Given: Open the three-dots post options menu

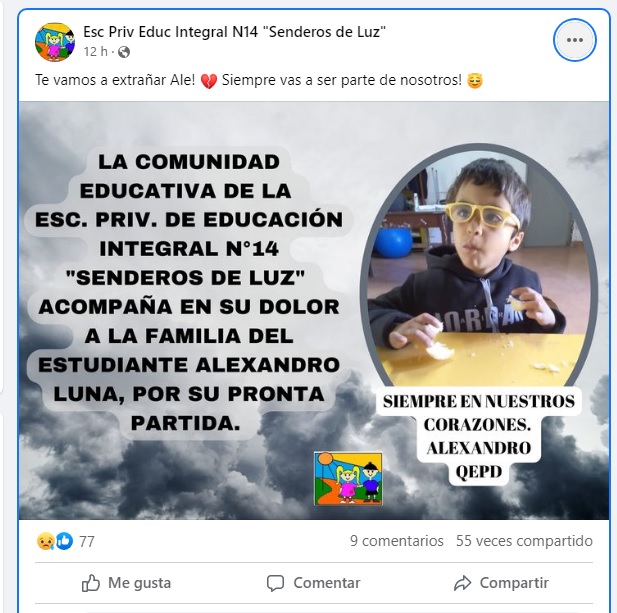Looking at the screenshot, I should 575,40.
